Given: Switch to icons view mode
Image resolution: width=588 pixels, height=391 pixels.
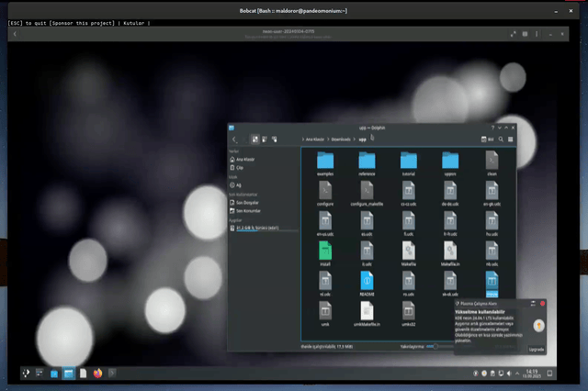Looking at the screenshot, I should pos(254,140).
